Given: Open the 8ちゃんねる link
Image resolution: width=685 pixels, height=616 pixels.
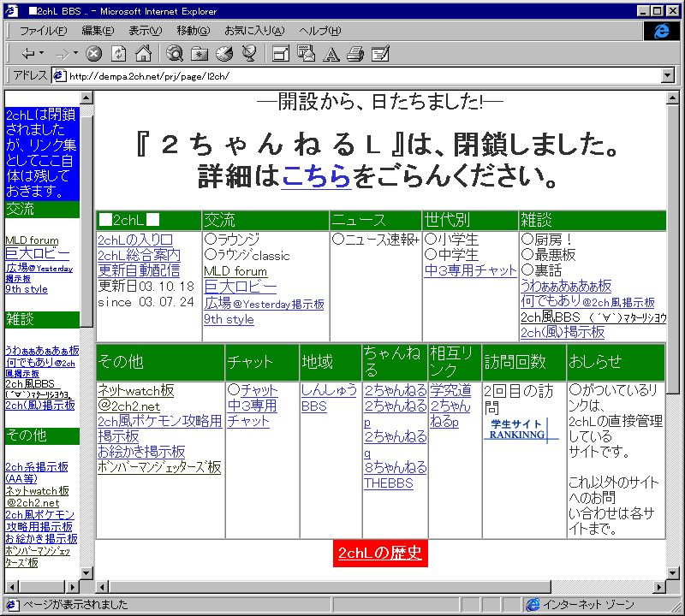Looking at the screenshot, I should (x=396, y=468).
